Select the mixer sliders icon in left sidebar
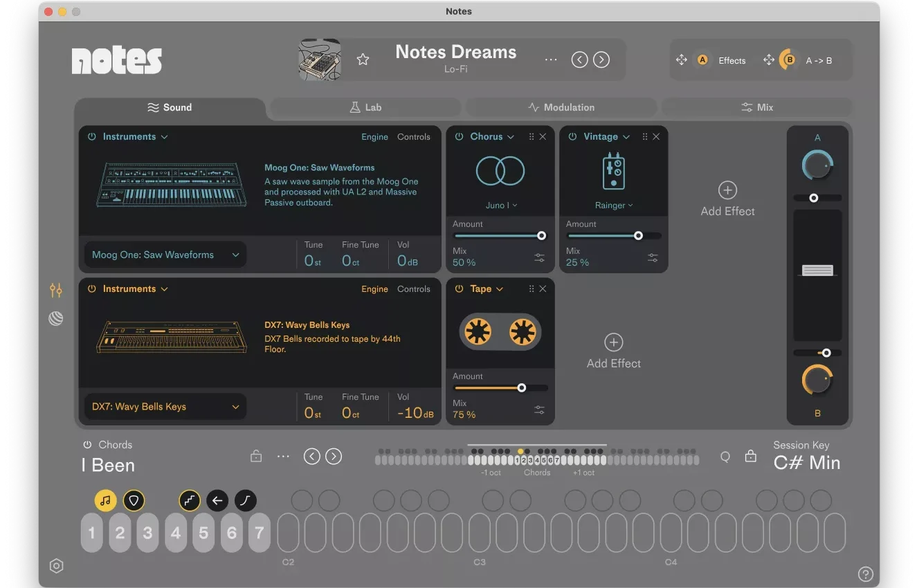This screenshot has height=588, width=917. coord(56,291)
